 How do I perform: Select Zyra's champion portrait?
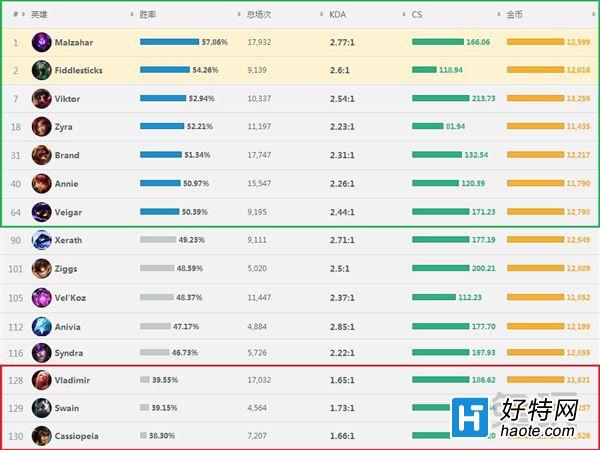tap(41, 127)
